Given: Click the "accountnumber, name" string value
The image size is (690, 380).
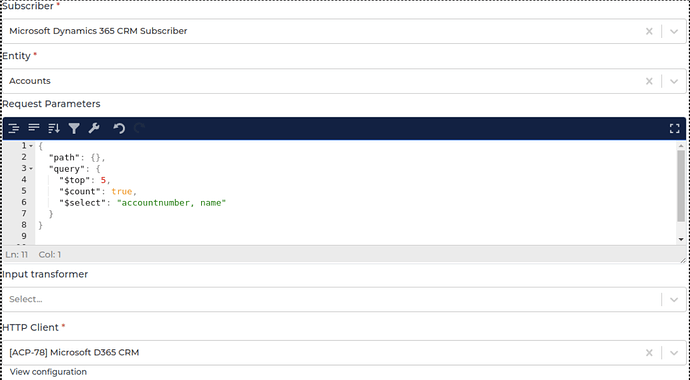Looking at the screenshot, I should 171,203.
